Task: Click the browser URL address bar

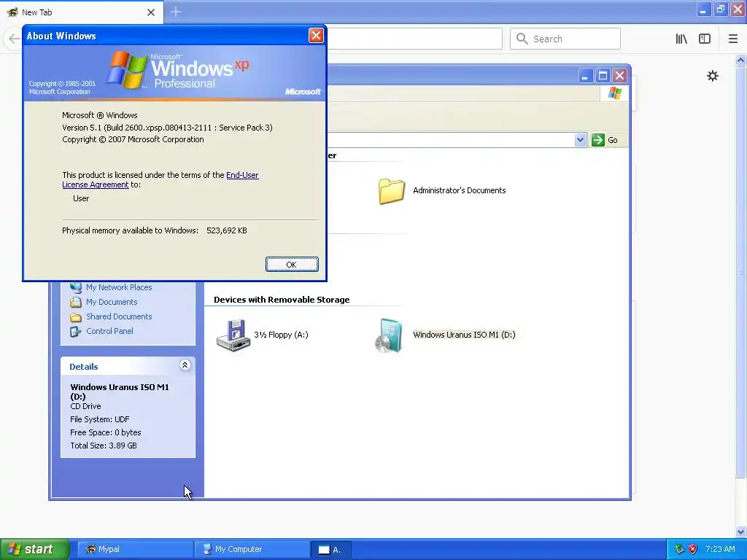Action: (x=414, y=39)
